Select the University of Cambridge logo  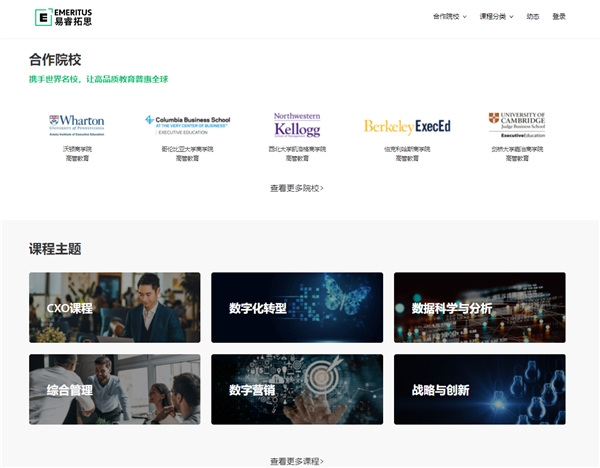pyautogui.click(x=517, y=124)
